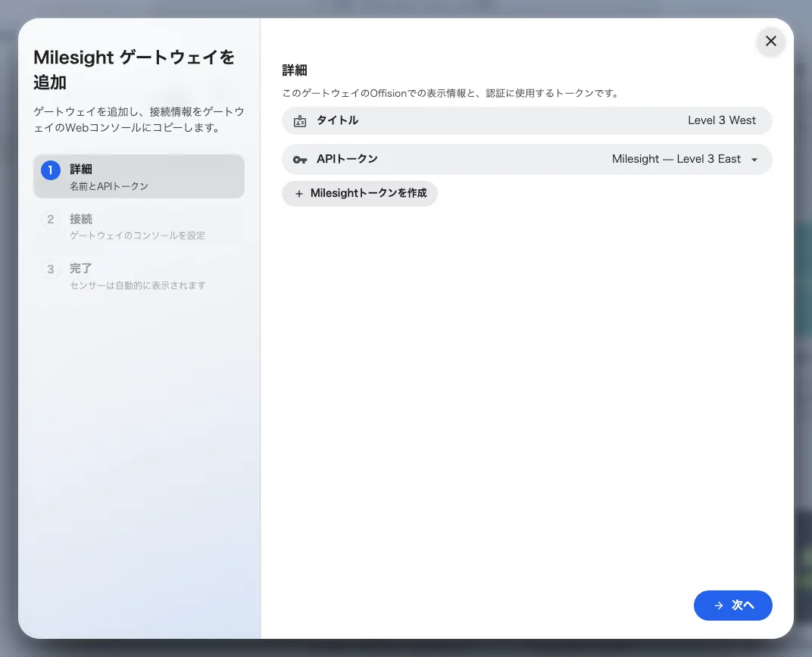Click the step number 3 circle

(x=51, y=269)
